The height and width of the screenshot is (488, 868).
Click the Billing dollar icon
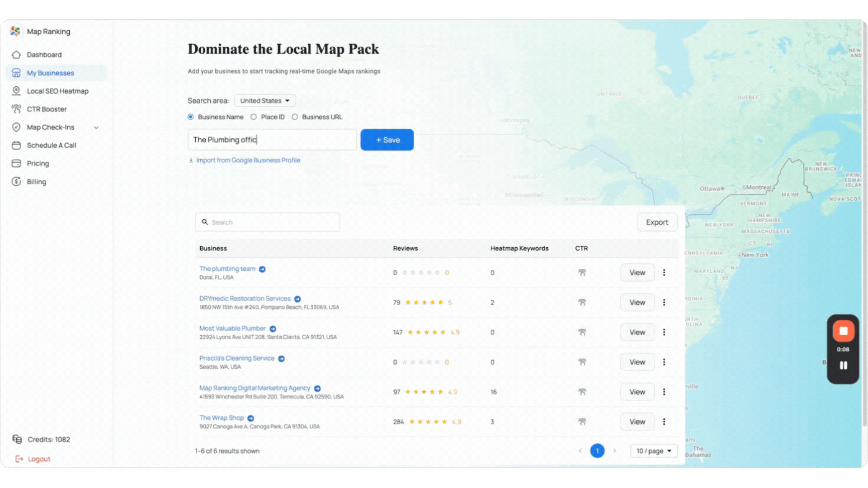(x=16, y=181)
